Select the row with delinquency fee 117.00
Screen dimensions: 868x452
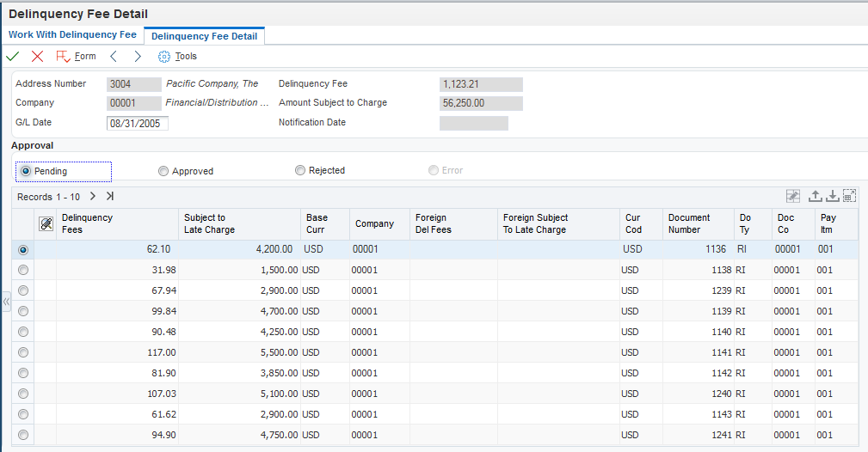(23, 352)
